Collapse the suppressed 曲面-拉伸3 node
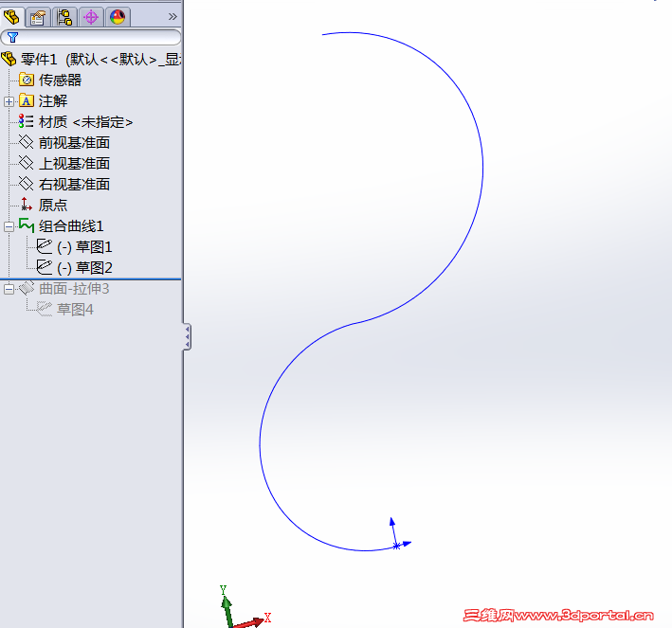672x628 pixels. tap(9, 290)
